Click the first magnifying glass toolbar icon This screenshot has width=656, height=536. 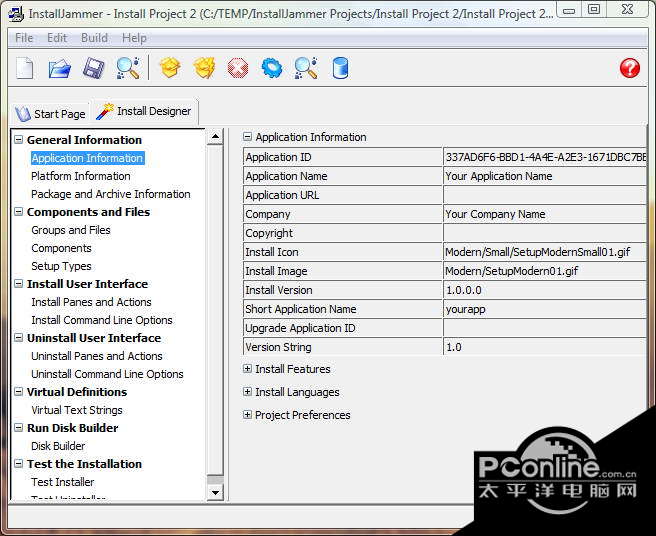[127, 68]
